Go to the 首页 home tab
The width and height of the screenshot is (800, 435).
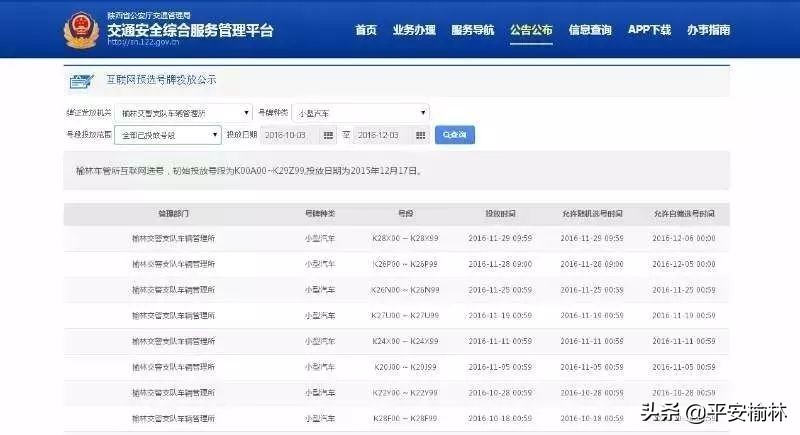(366, 30)
